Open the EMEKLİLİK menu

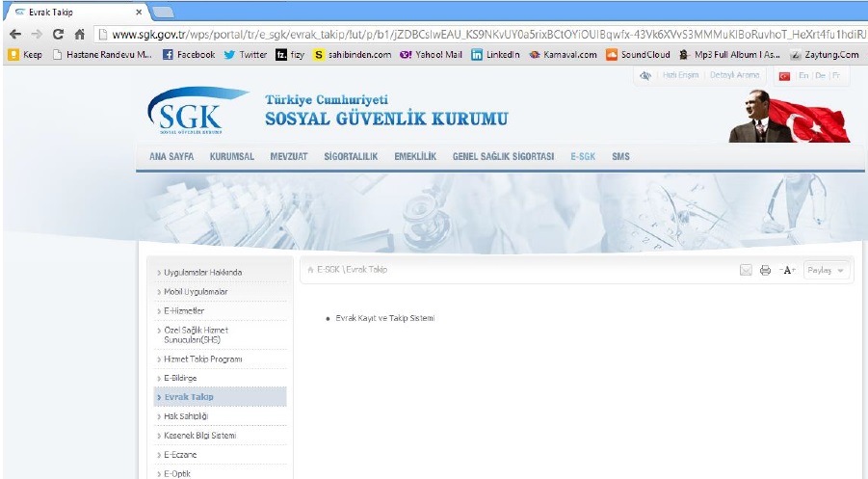click(415, 157)
